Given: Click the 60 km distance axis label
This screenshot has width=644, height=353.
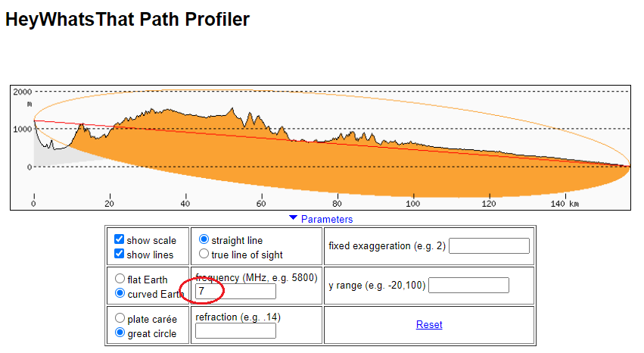Looking at the screenshot, I should coord(261,204).
